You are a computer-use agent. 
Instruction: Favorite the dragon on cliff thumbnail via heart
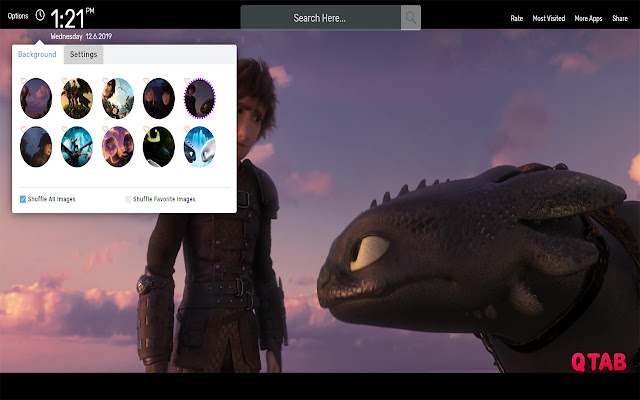tap(64, 81)
